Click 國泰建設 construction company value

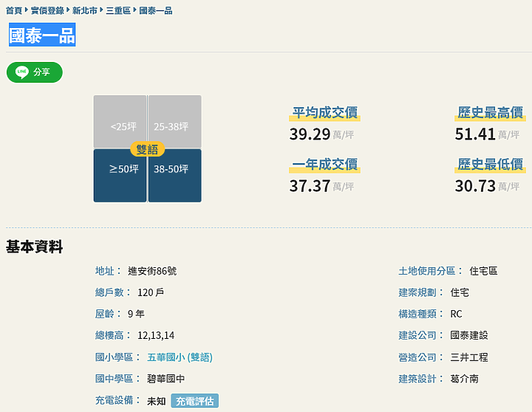click(469, 335)
